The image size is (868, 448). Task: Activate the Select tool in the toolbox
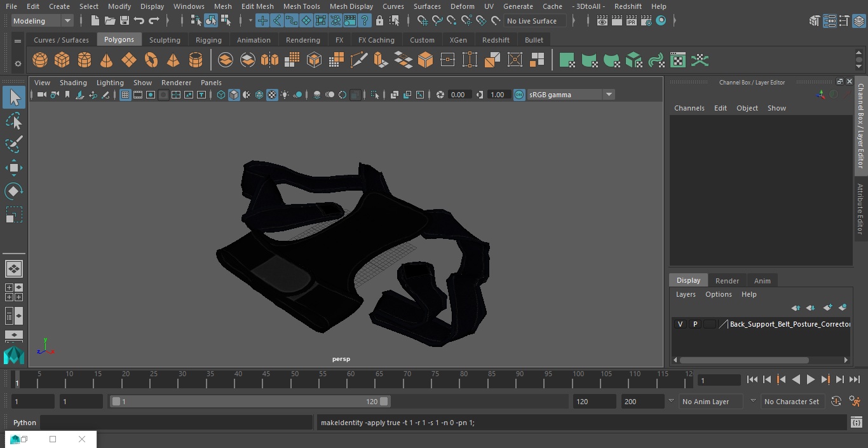pyautogui.click(x=14, y=97)
